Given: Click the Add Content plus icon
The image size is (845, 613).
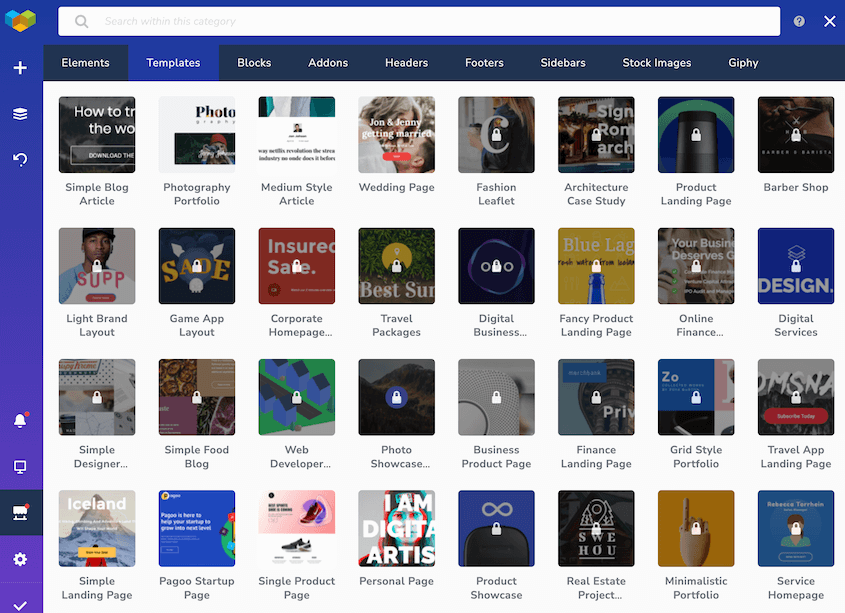Looking at the screenshot, I should [20, 67].
